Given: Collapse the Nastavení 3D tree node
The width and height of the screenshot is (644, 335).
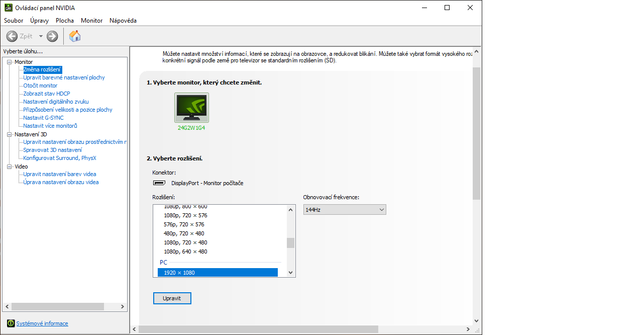Looking at the screenshot, I should [x=9, y=134].
